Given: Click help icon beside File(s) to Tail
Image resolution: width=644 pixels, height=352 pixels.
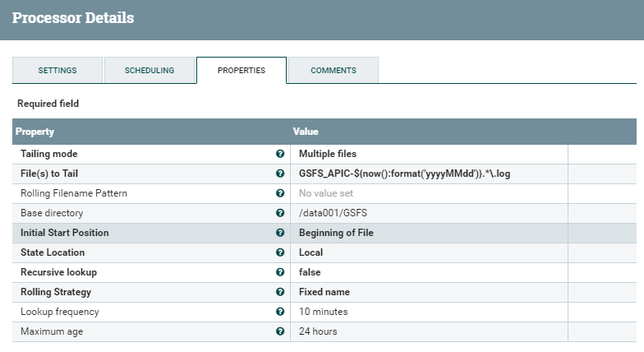Looking at the screenshot, I should click(280, 174).
